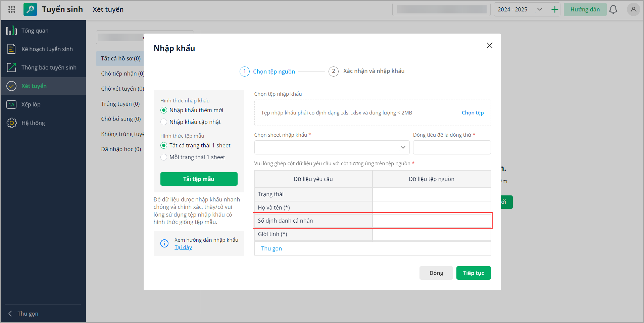The image size is (644, 323).
Task: Click the Dòng tiêu đề row number field
Action: (452, 147)
